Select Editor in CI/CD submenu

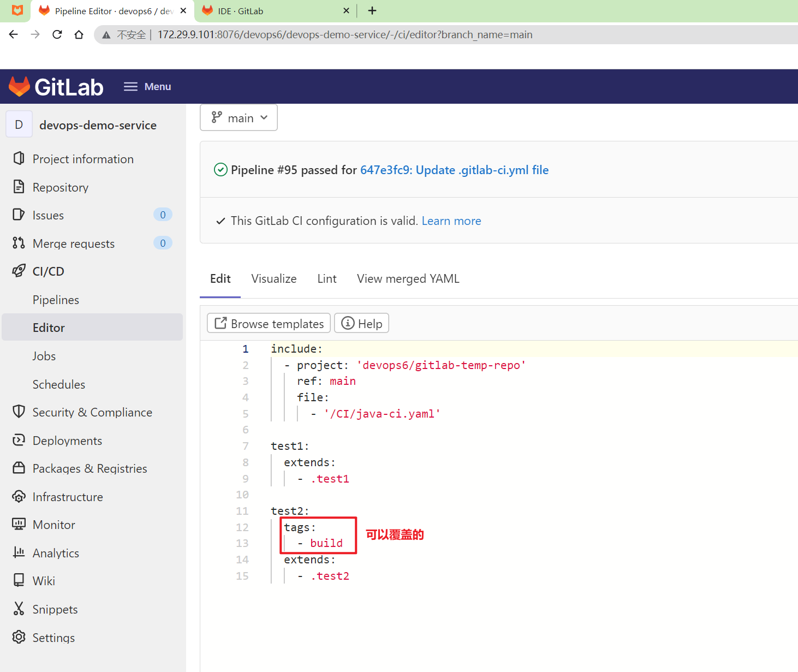pyautogui.click(x=92, y=327)
